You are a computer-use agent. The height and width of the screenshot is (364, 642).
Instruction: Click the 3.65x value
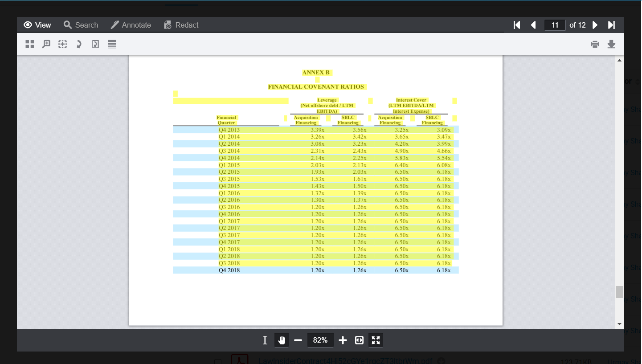click(x=402, y=137)
